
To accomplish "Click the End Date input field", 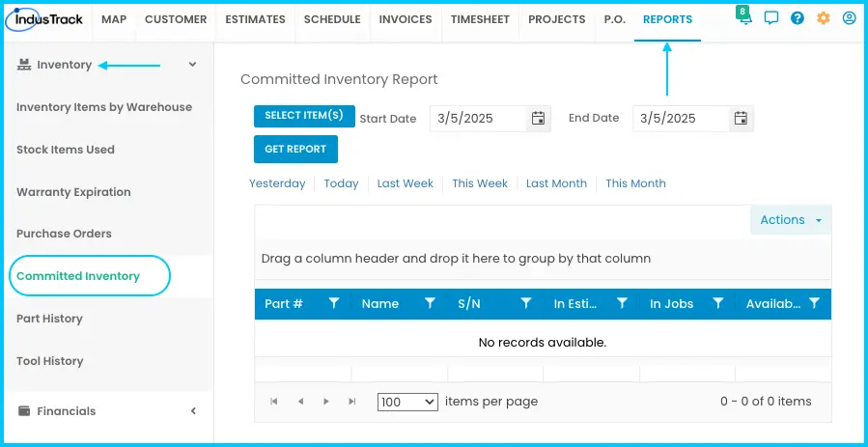I will (x=681, y=119).
